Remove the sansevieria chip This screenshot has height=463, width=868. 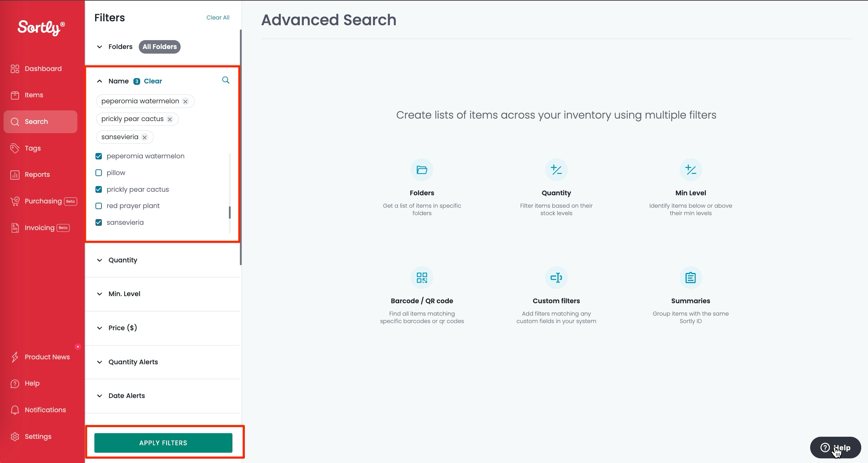tap(144, 137)
